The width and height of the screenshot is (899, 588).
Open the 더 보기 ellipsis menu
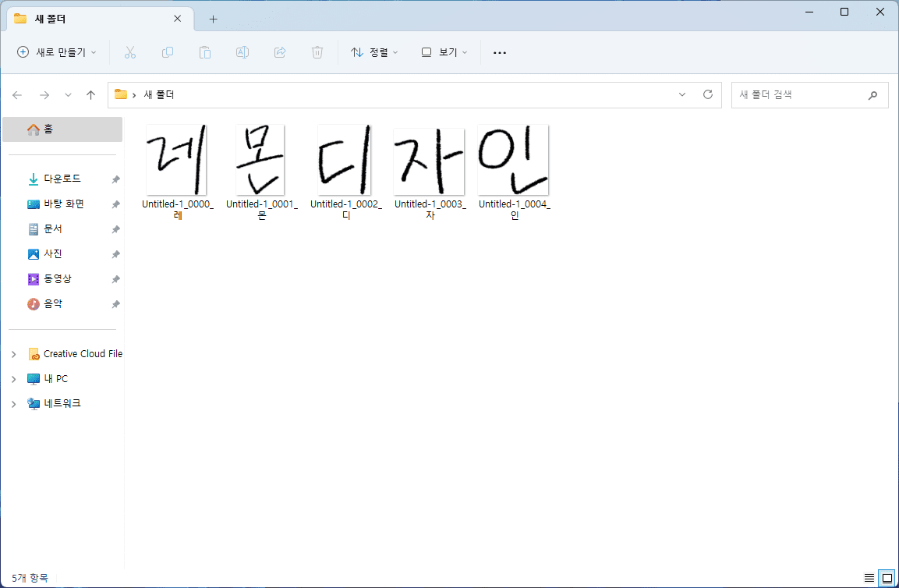[x=500, y=52]
